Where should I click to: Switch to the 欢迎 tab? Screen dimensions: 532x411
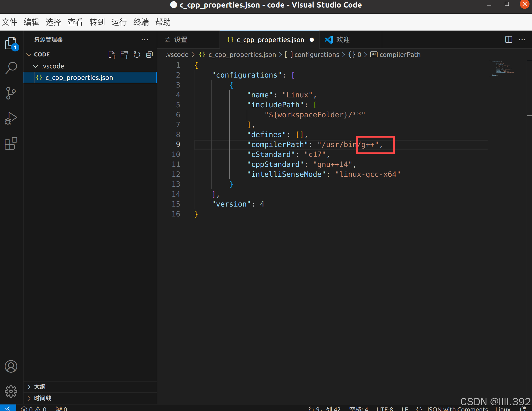343,40
